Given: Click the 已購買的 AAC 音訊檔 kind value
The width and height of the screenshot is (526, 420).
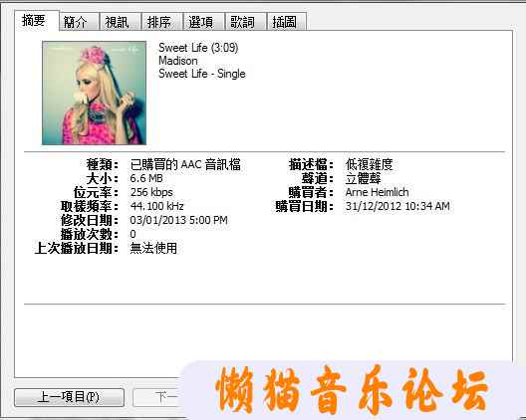Looking at the screenshot, I should coord(185,164).
